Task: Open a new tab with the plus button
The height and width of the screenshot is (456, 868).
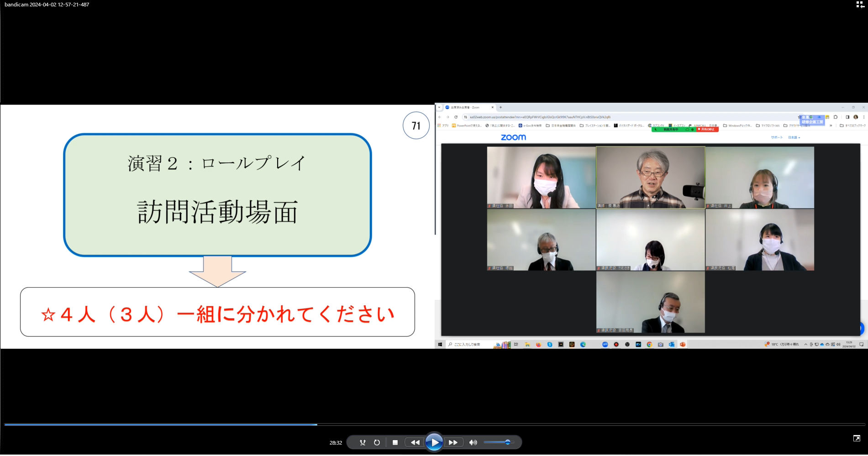Action: pyautogui.click(x=500, y=107)
